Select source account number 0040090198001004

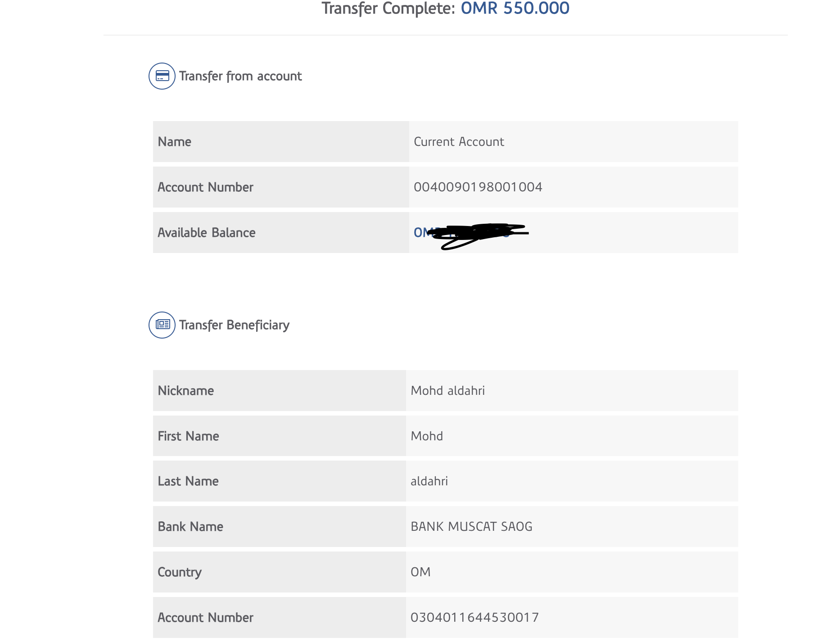point(478,187)
